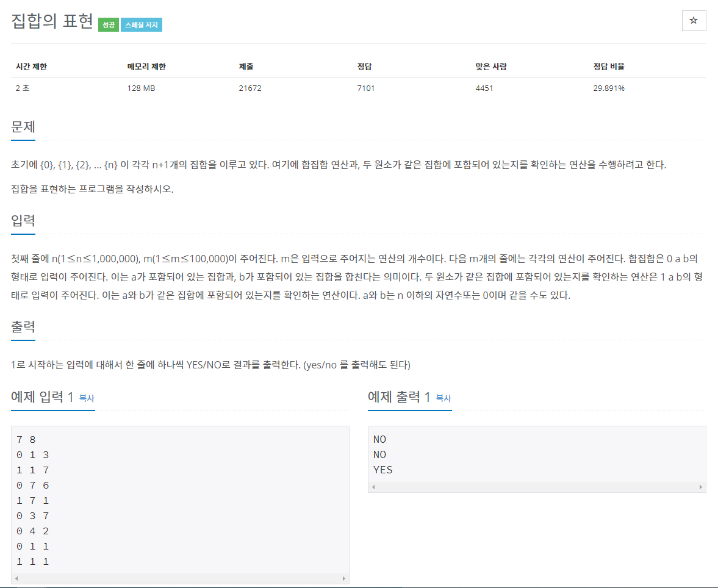The height and width of the screenshot is (588, 718).
Task: Click the green 성공 badge
Action: click(109, 25)
